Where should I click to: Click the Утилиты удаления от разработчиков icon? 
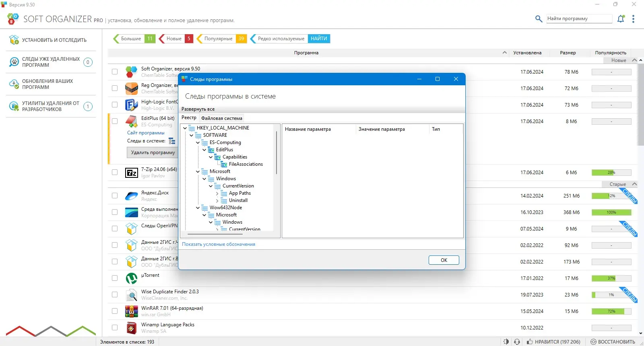click(x=14, y=106)
